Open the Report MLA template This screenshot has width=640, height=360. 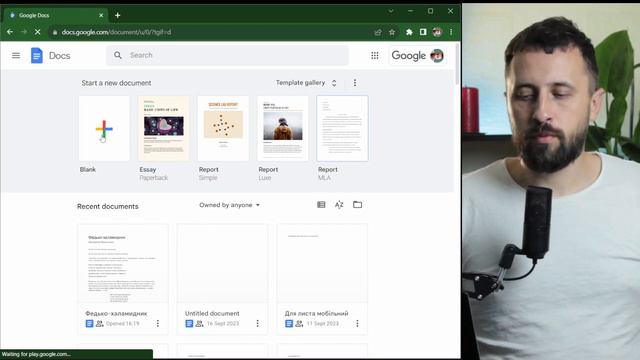click(342, 128)
